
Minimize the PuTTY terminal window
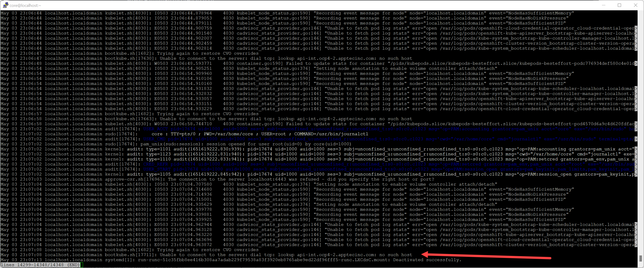pos(603,5)
